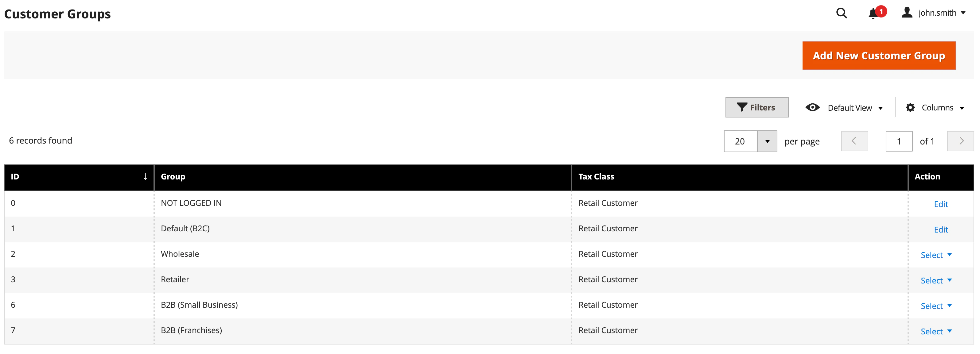The image size is (980, 354).
Task: Click the user account person icon
Action: click(907, 13)
